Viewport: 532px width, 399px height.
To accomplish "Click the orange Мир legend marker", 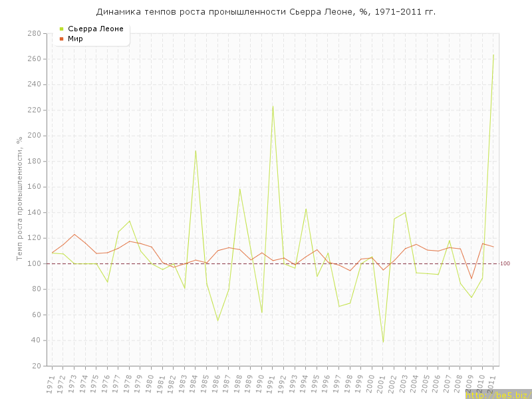I will (x=62, y=39).
